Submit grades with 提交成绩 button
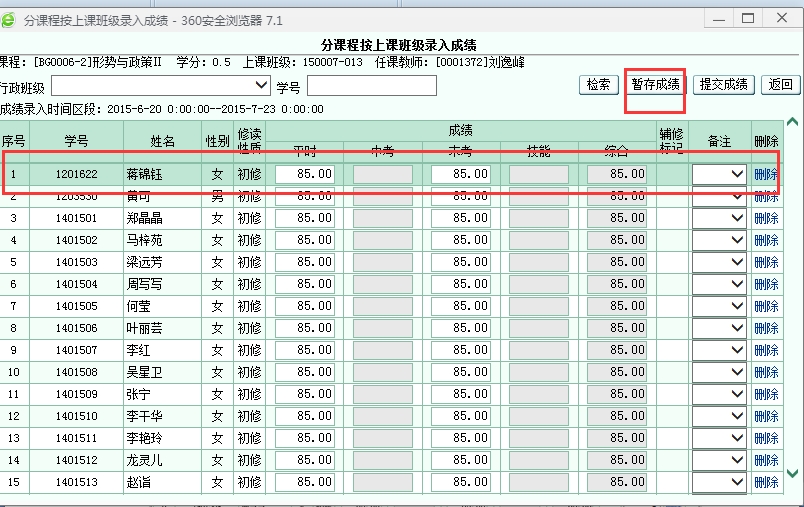The image size is (804, 507). 725,85
